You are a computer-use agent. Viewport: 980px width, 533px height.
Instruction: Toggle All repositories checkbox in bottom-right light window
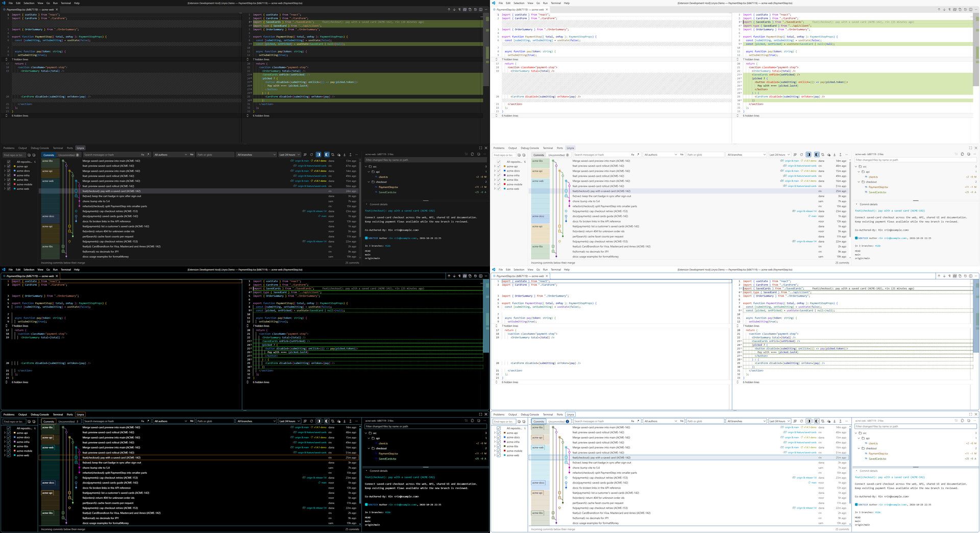click(499, 428)
